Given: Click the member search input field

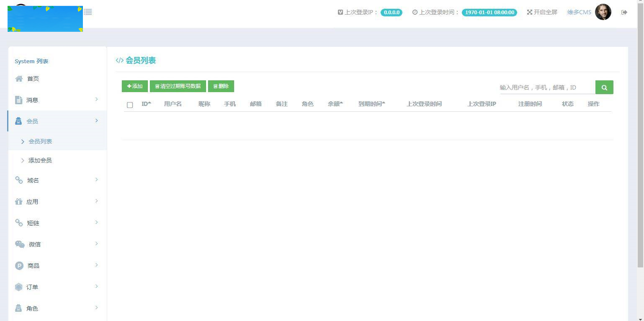Looking at the screenshot, I should (544, 87).
